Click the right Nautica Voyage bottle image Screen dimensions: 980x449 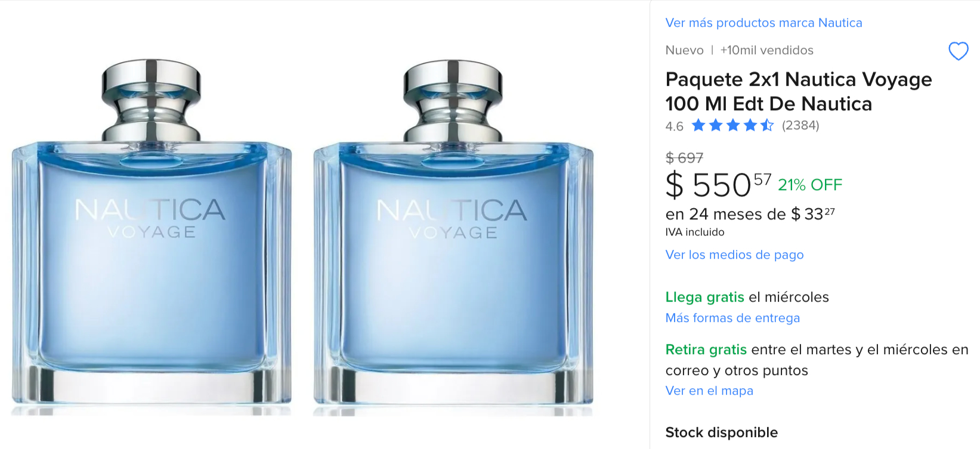(x=453, y=237)
